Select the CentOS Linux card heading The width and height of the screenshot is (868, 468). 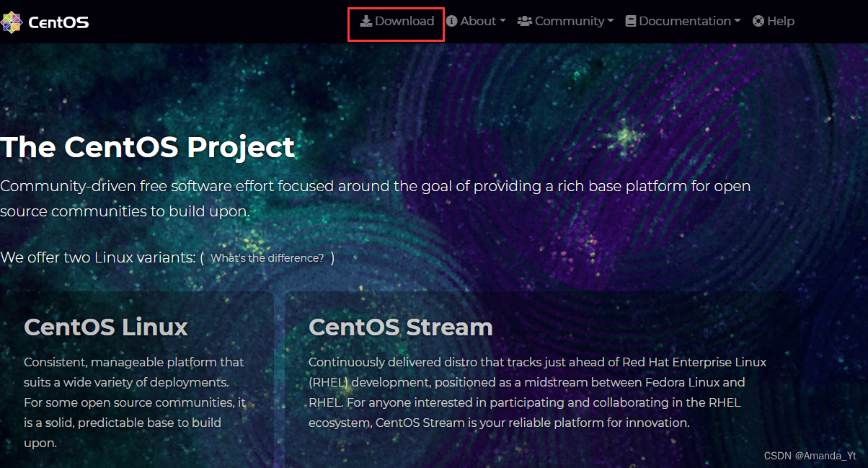coord(106,327)
